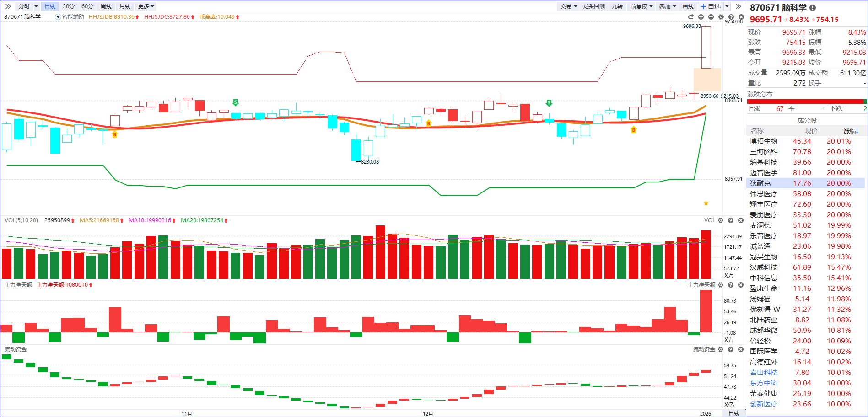Close the main chart indicator overlay
This screenshot has height=417, width=868.
741,17
